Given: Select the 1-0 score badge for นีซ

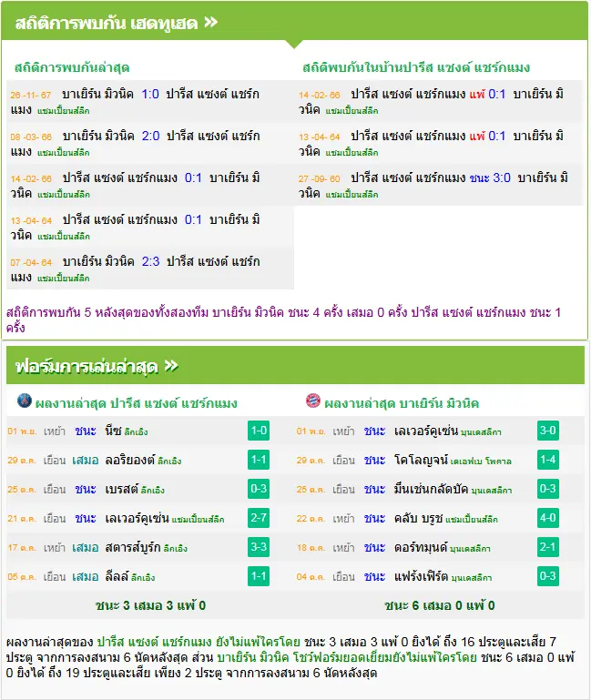Looking at the screenshot, I should pyautogui.click(x=259, y=431).
